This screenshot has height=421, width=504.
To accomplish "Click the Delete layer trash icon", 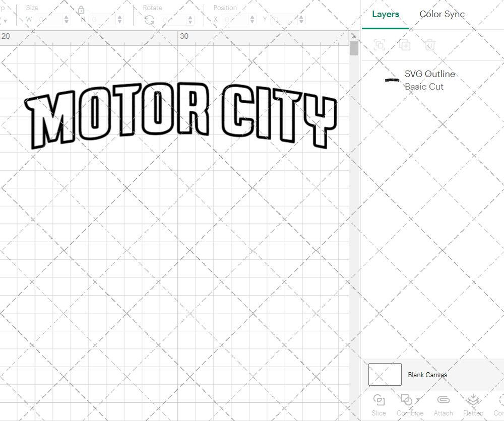I will click(x=430, y=45).
